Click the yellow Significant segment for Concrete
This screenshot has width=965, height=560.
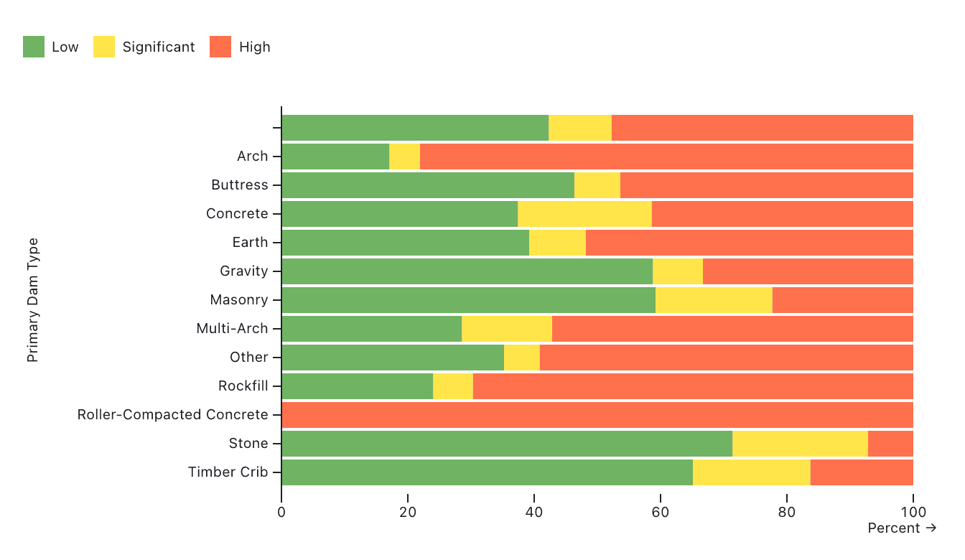pos(584,214)
